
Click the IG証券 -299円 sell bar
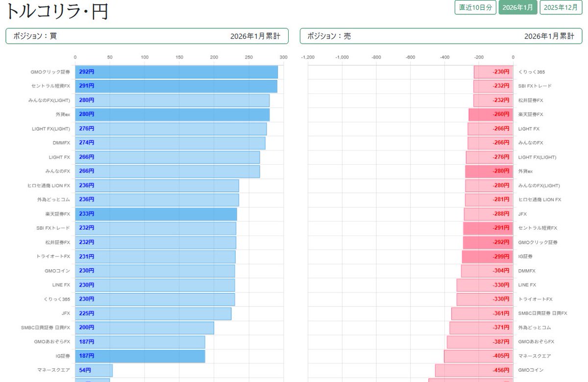coord(488,257)
